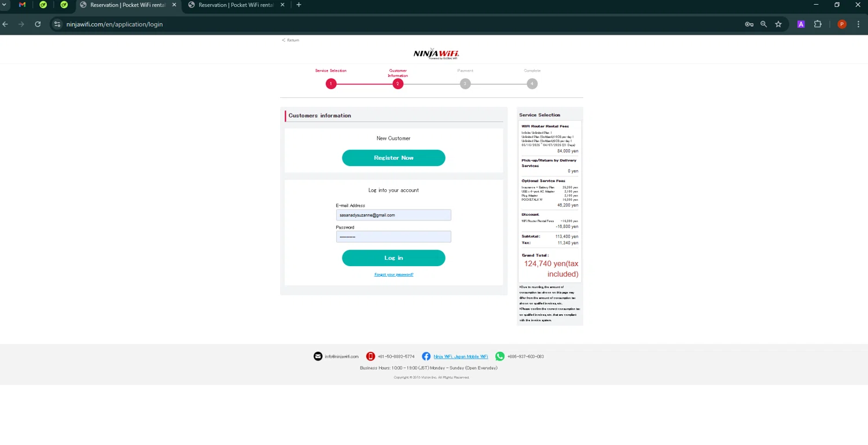This screenshot has width=868, height=445.
Task: Click into the E-mail Address field
Action: (x=393, y=215)
